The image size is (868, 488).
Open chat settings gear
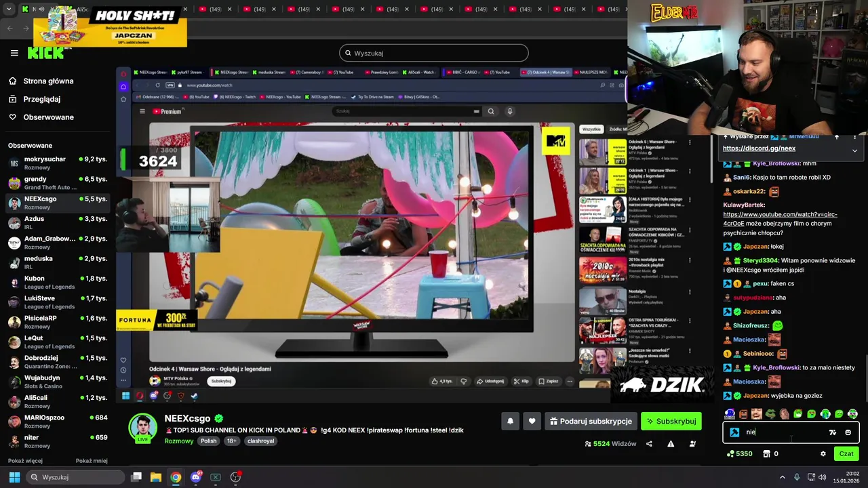[823, 454]
